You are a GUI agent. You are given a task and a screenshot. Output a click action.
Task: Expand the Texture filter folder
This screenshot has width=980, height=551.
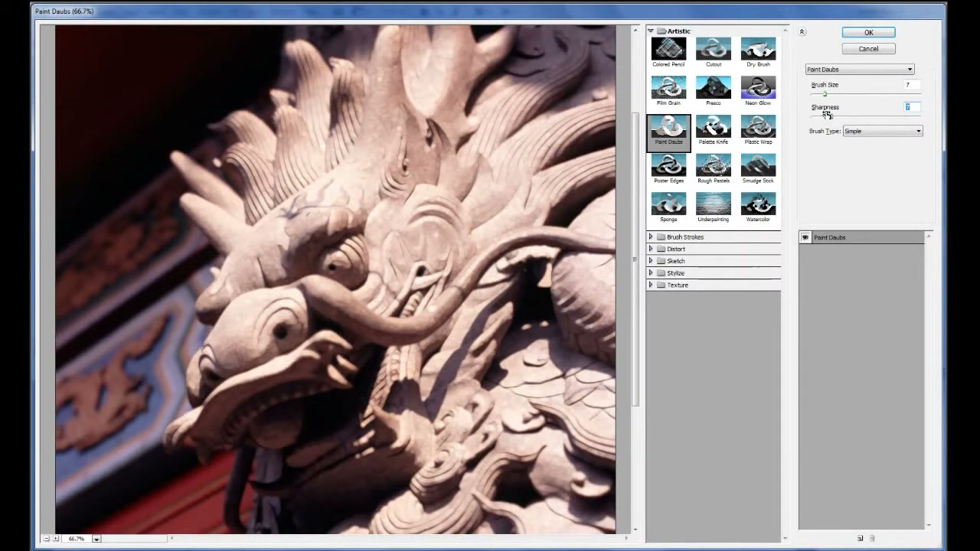point(651,285)
